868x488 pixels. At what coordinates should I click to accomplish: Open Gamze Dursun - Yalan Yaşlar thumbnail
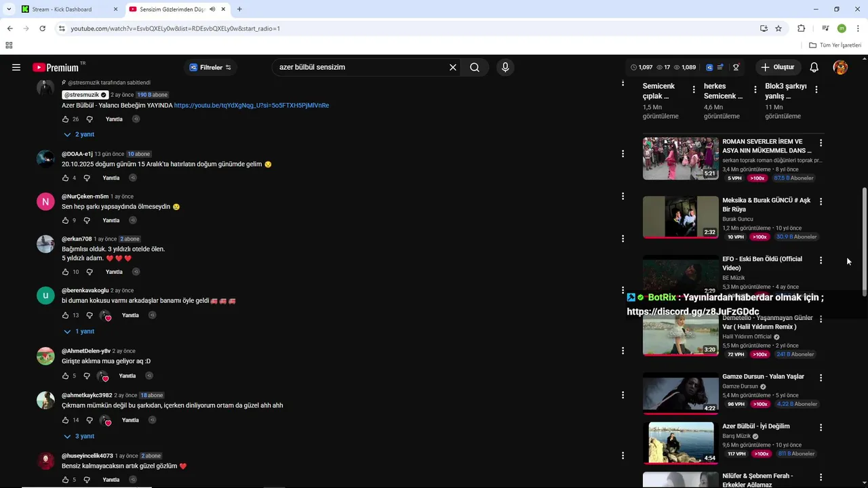tap(681, 393)
